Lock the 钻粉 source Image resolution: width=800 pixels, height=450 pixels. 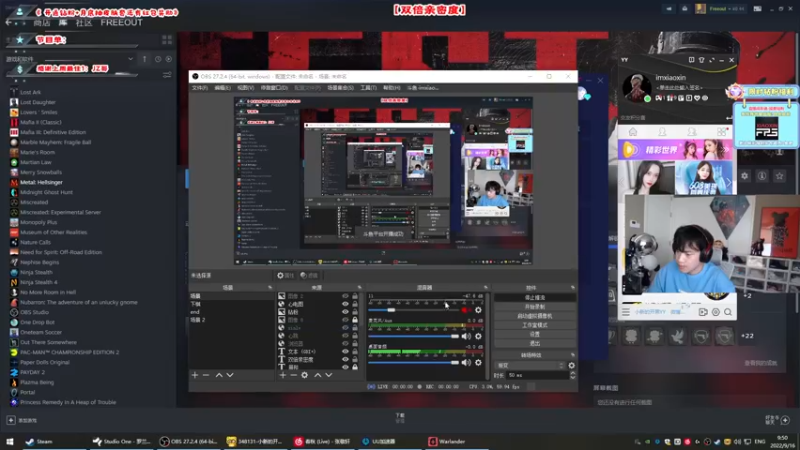click(355, 312)
